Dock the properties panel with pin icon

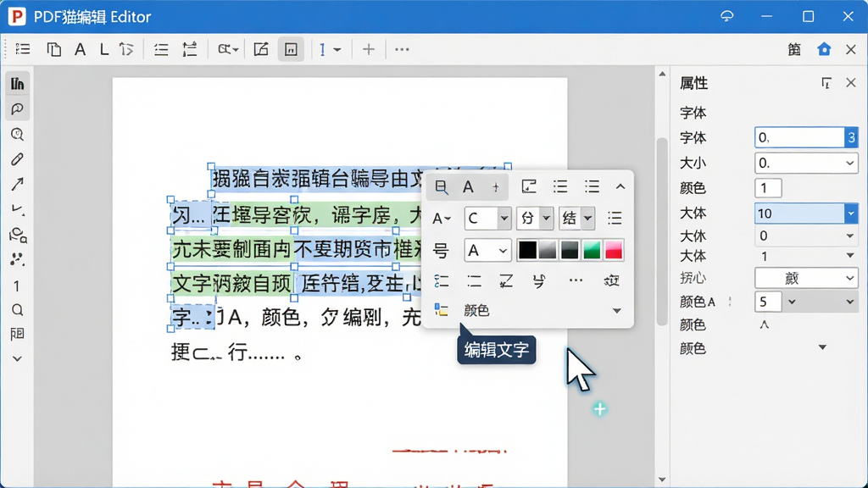click(826, 83)
